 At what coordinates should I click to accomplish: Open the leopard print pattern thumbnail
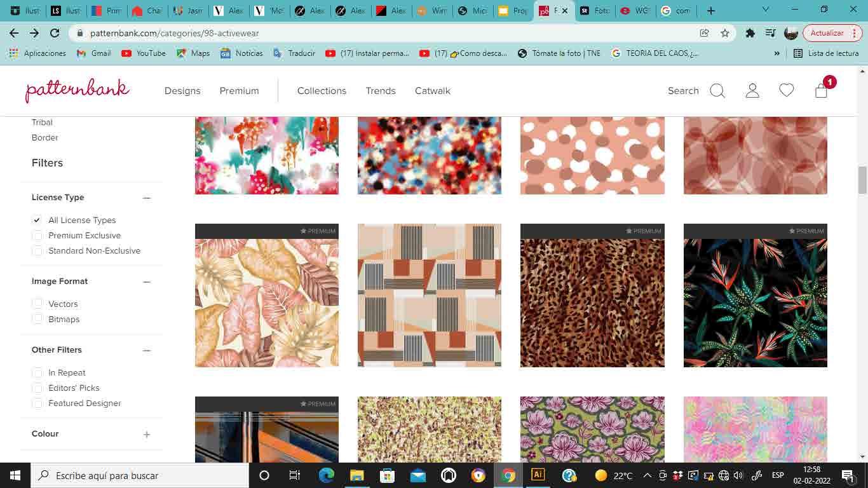(x=592, y=295)
